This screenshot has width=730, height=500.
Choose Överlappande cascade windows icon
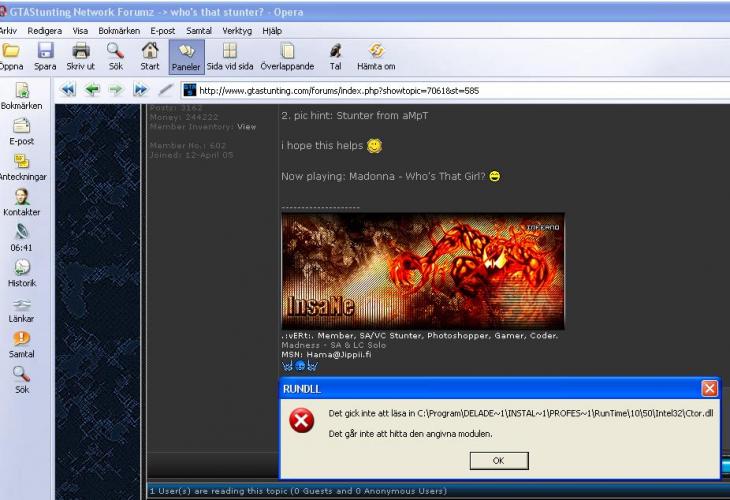(x=287, y=51)
